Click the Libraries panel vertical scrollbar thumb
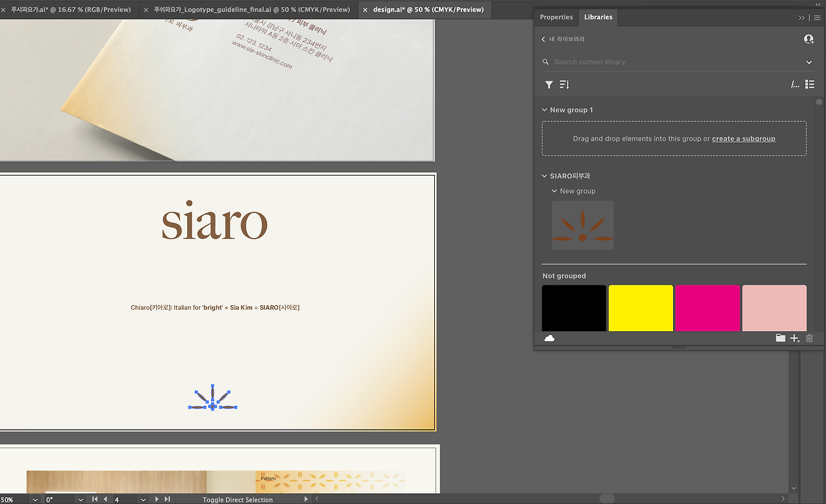Screen dimensions: 826x504 click(x=819, y=102)
